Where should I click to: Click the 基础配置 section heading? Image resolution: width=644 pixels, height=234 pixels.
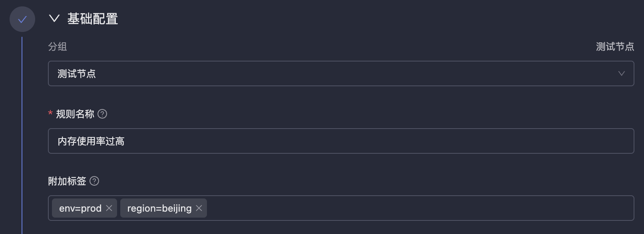93,19
